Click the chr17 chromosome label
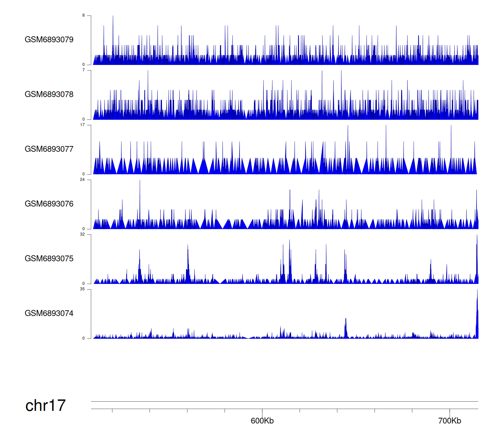 point(45,406)
